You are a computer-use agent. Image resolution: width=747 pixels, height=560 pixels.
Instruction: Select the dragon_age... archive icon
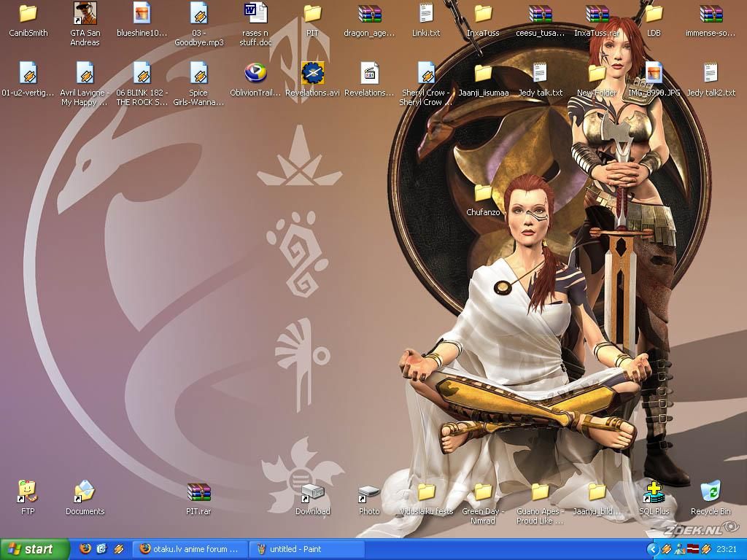pyautogui.click(x=370, y=13)
